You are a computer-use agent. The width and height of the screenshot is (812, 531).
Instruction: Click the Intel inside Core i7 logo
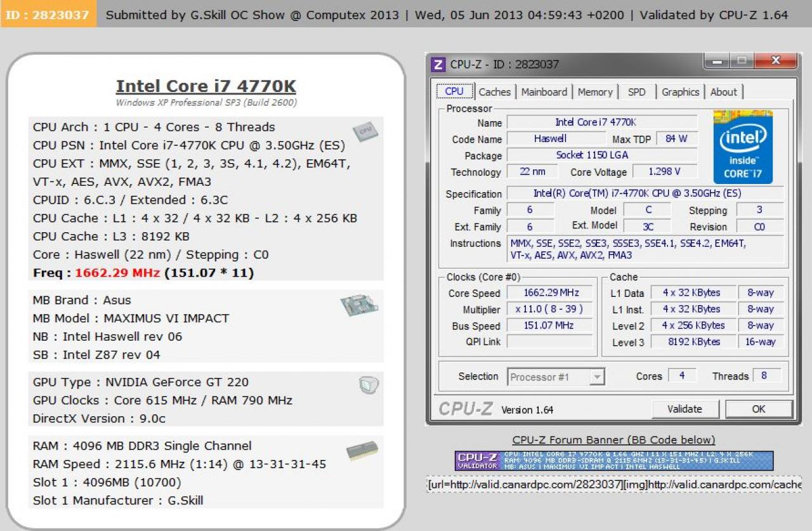tap(743, 147)
